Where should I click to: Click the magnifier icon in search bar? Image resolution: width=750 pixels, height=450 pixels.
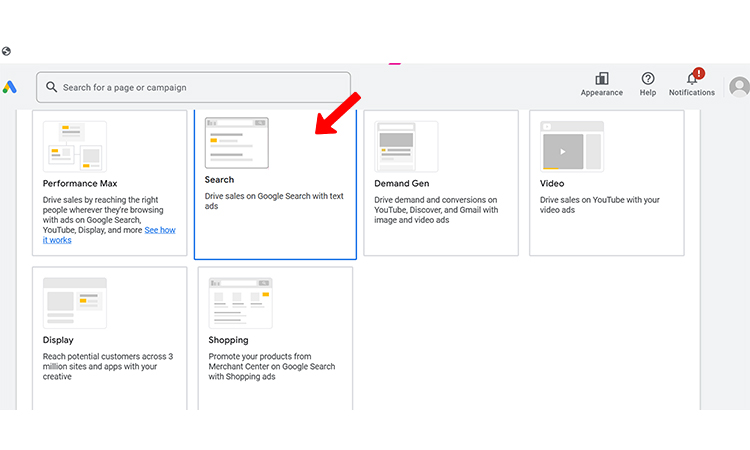pos(51,87)
